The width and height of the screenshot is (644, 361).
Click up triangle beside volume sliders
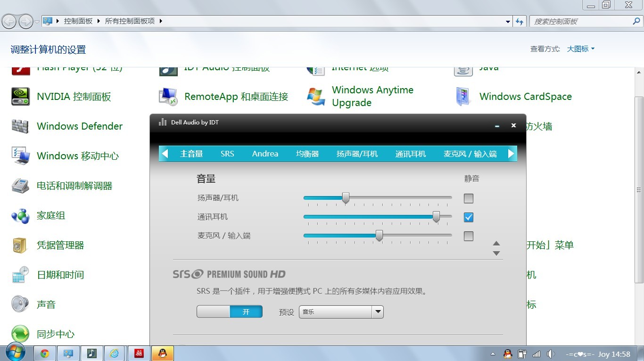point(496,244)
